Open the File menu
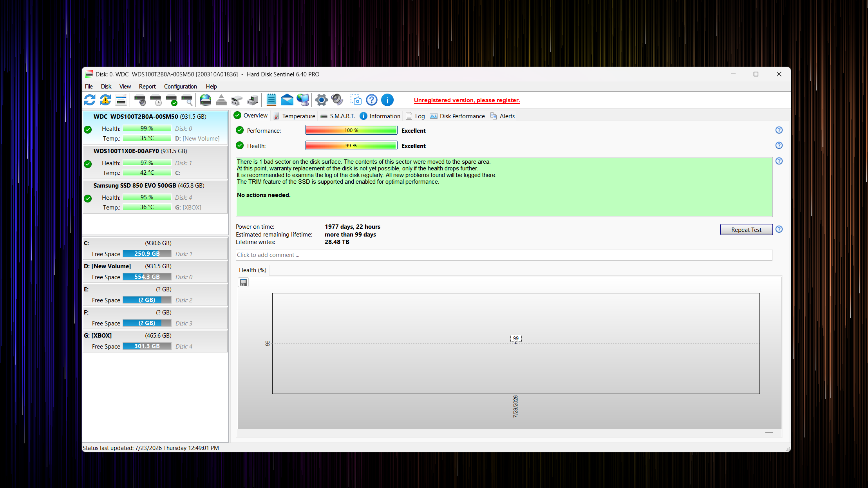The height and width of the screenshot is (488, 868). [89, 87]
